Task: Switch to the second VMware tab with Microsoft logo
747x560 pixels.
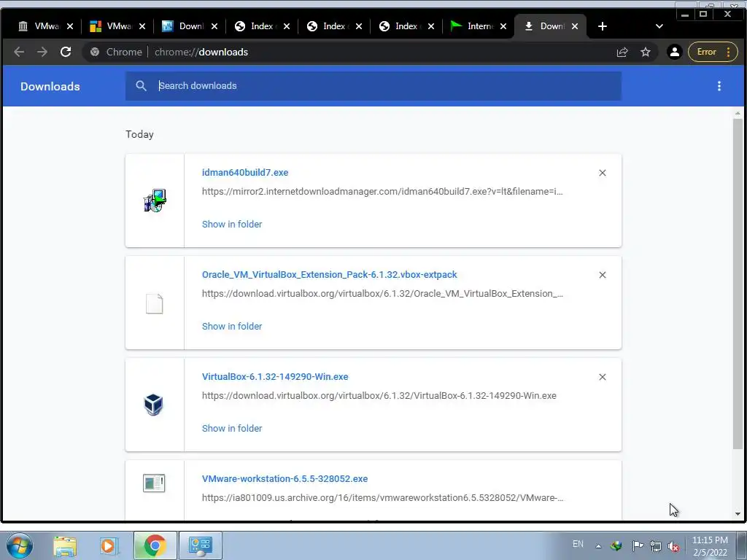Action: point(117,26)
